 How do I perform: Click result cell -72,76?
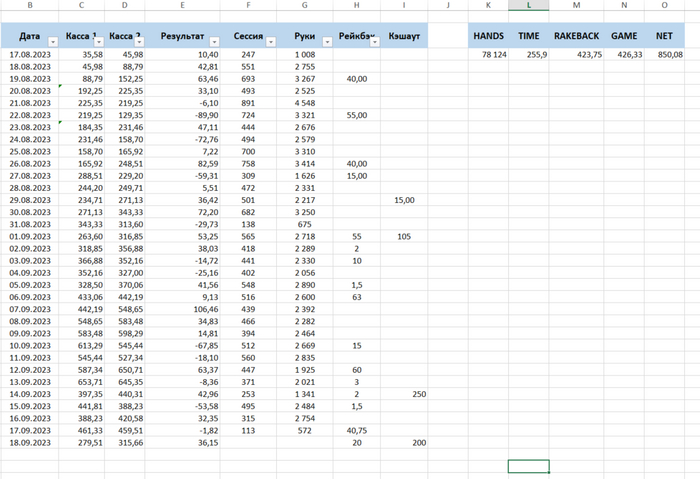click(x=182, y=139)
